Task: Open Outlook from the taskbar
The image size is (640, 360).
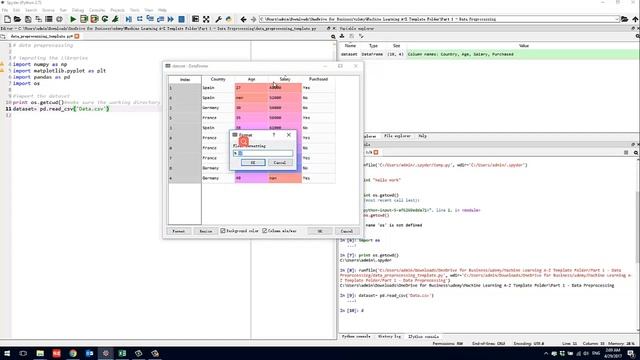Action: (89, 353)
